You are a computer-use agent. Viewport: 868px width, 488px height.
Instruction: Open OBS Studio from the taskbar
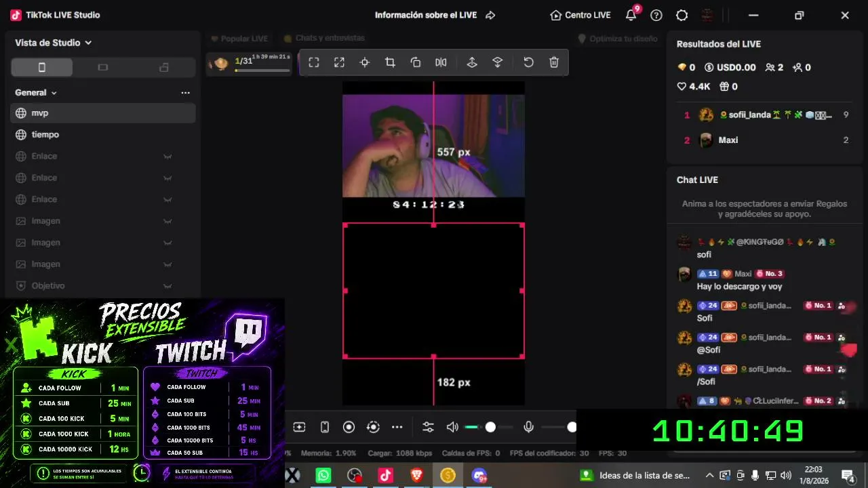pyautogui.click(x=355, y=476)
